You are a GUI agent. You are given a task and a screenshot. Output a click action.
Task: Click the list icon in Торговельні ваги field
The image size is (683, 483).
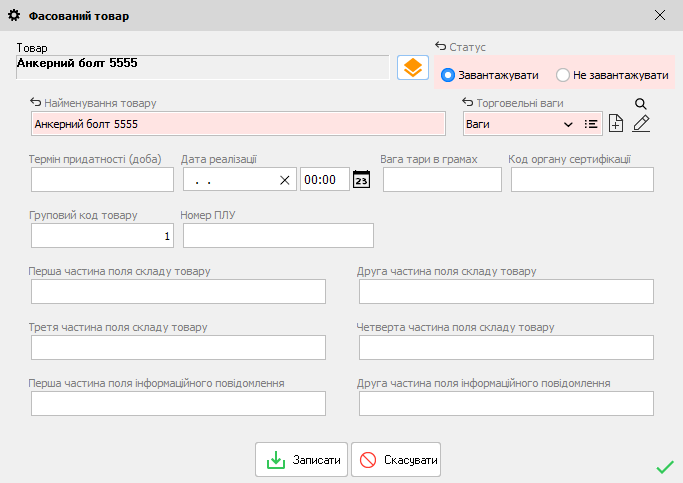[590, 124]
